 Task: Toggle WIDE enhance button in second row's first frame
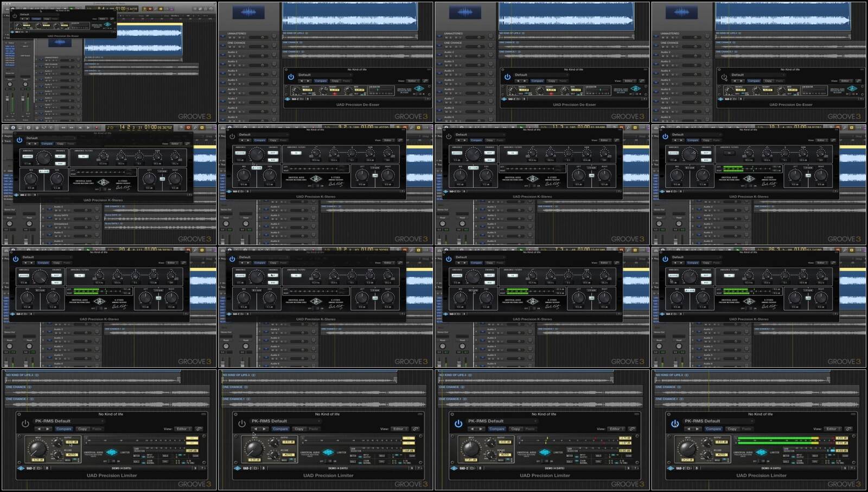[60, 163]
